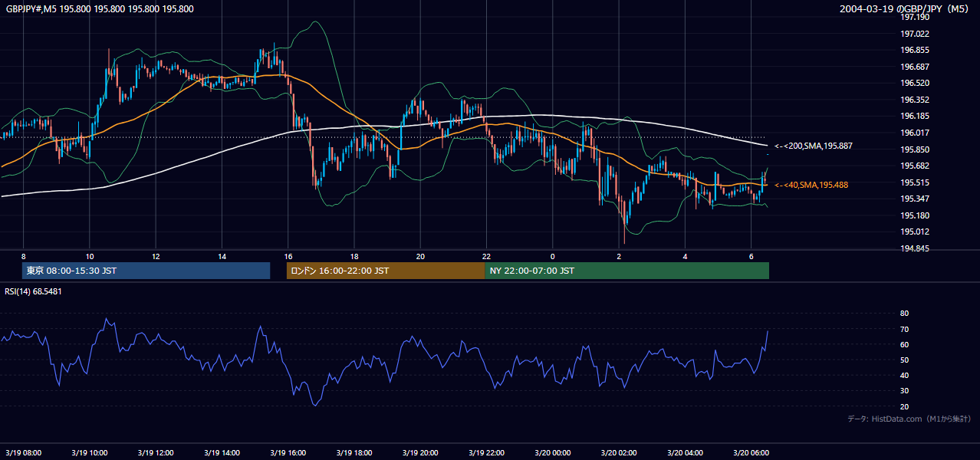The image size is (980, 460).
Task: Click the 3/19 22:00 time axis label
Action: point(486,452)
